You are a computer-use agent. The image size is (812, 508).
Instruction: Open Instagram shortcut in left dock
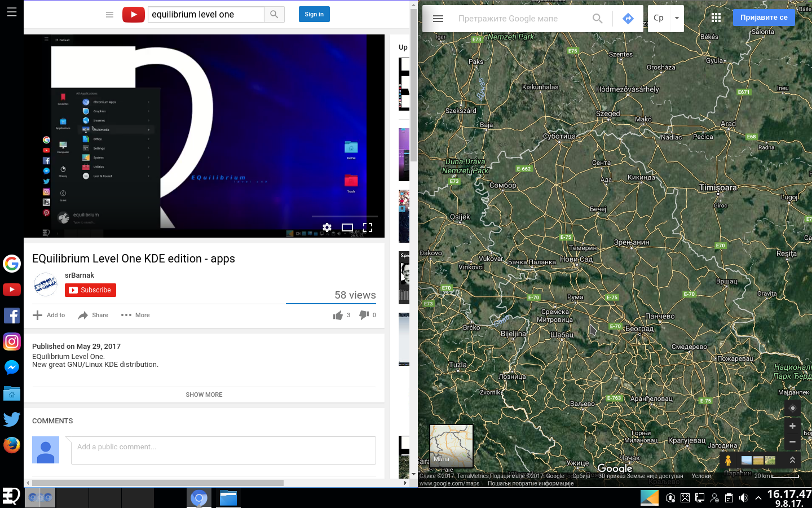tap(12, 341)
